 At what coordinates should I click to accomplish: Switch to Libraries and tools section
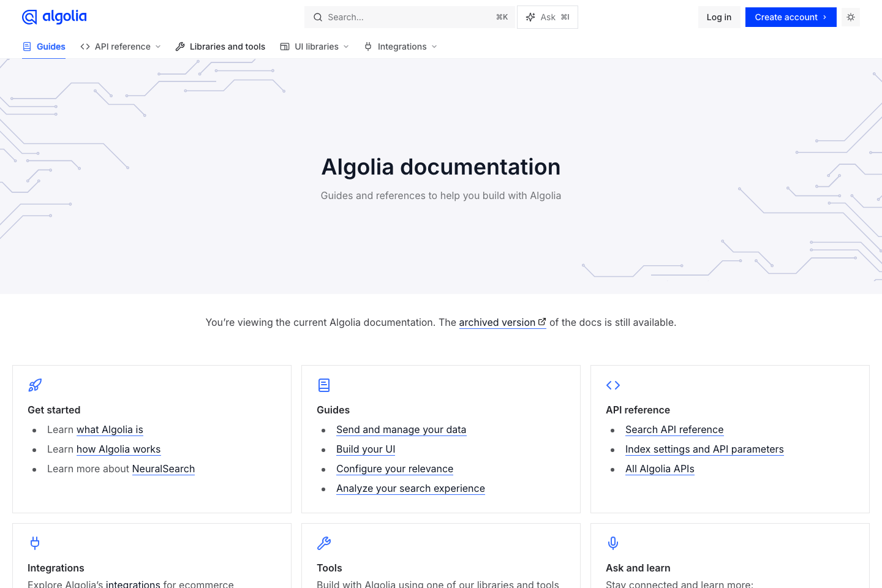point(220,46)
